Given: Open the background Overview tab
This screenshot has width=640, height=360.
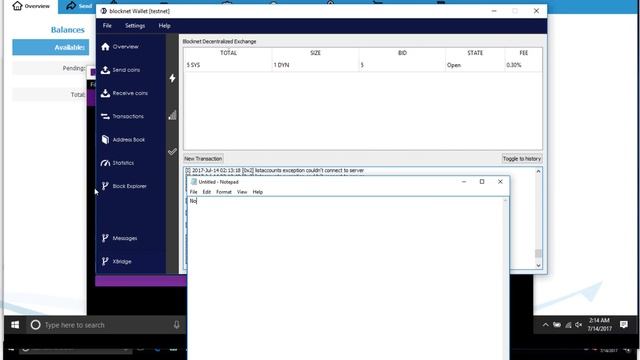Looking at the screenshot, I should pyautogui.click(x=31, y=6).
